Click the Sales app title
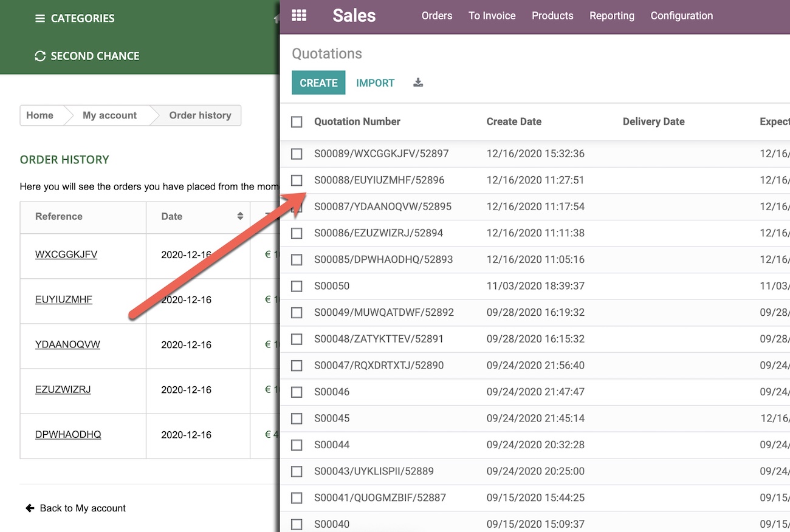790x532 pixels. pos(354,16)
